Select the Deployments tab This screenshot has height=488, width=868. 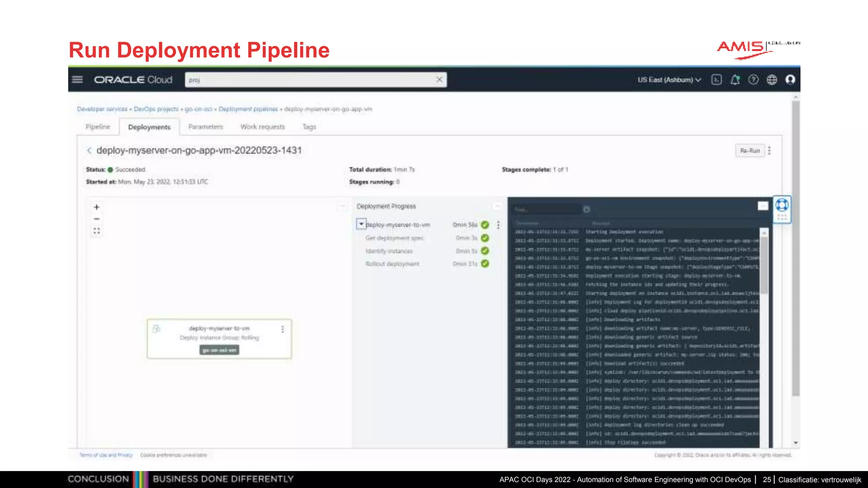149,127
